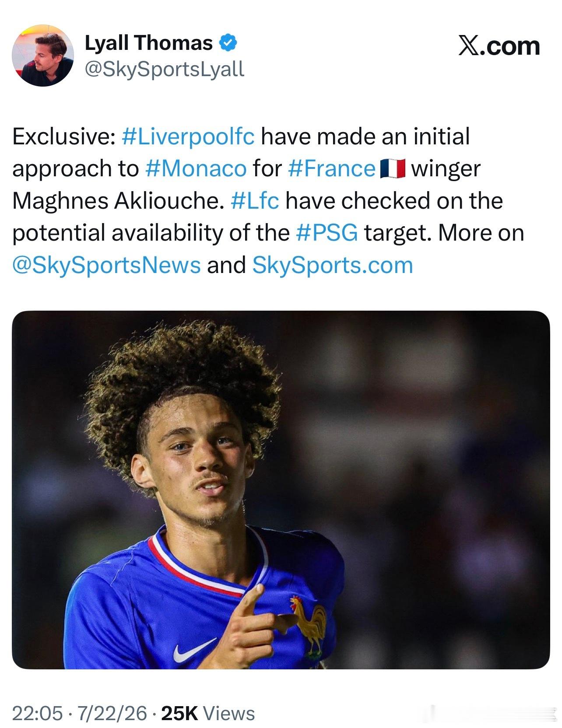The width and height of the screenshot is (562, 728).
Task: Click the #PSG hashtag
Action: [327, 233]
